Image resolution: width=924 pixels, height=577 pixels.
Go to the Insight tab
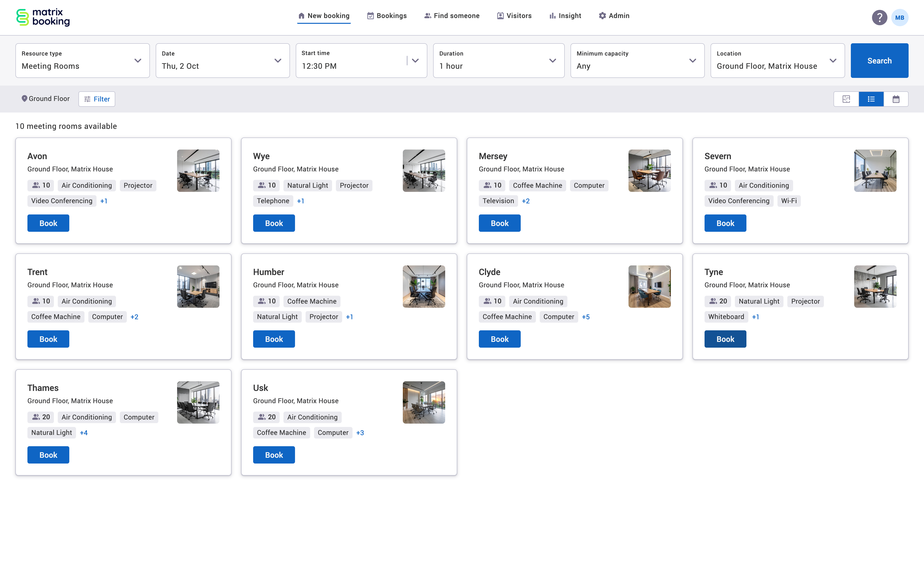(x=565, y=16)
